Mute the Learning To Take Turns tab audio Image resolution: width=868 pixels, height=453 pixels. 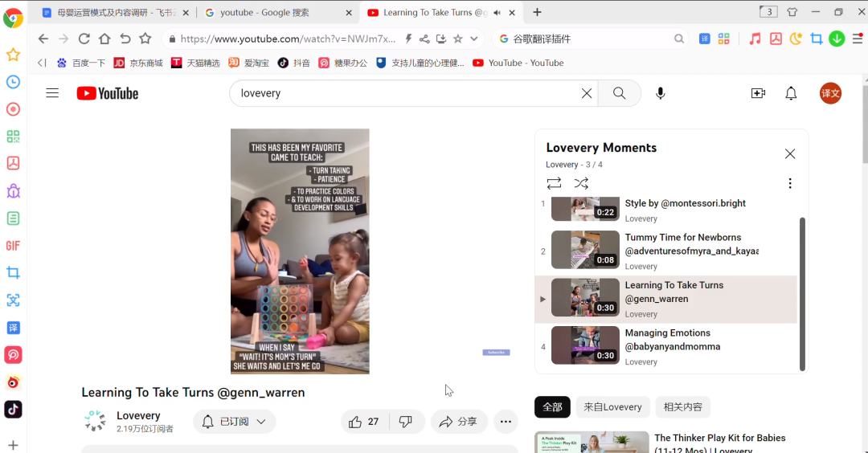(497, 13)
